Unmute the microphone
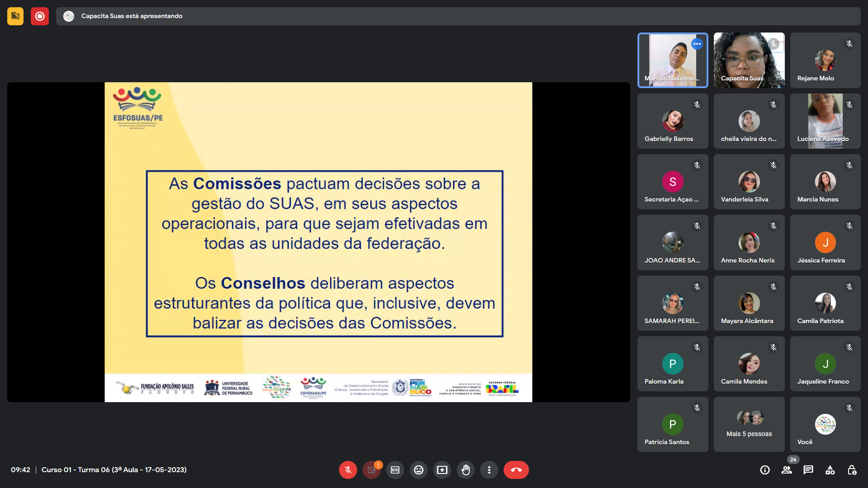 348,470
